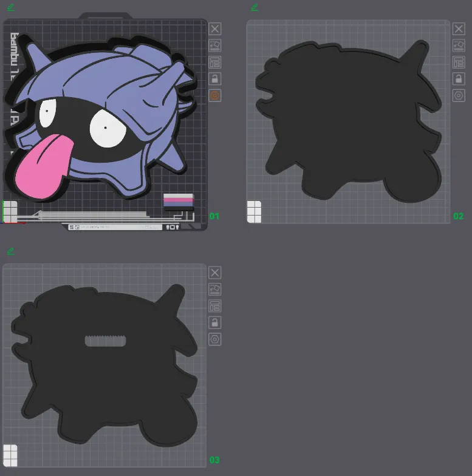Click the edit-name pencil above plate 01
Screen dimensions: 472x476
pyautogui.click(x=11, y=7)
